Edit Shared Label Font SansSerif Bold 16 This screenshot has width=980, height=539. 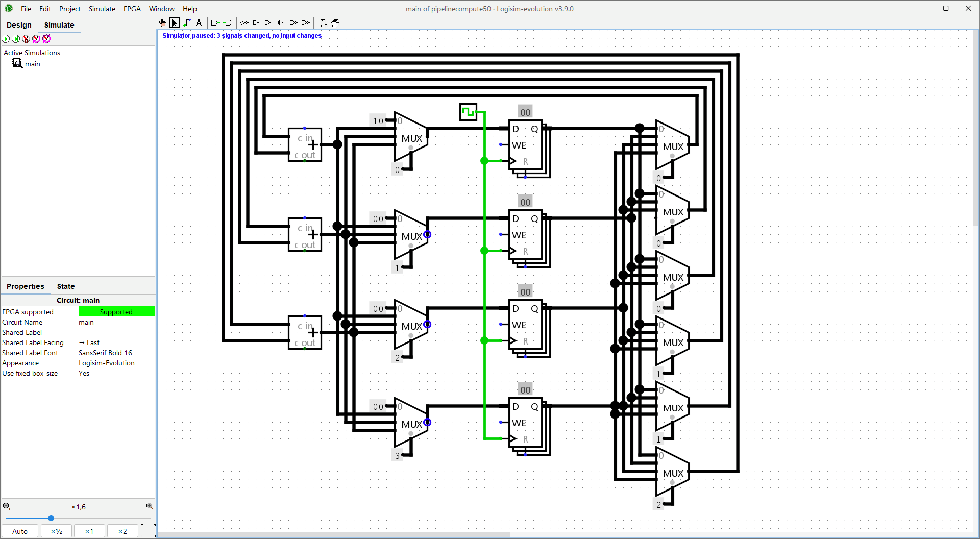tap(116, 353)
